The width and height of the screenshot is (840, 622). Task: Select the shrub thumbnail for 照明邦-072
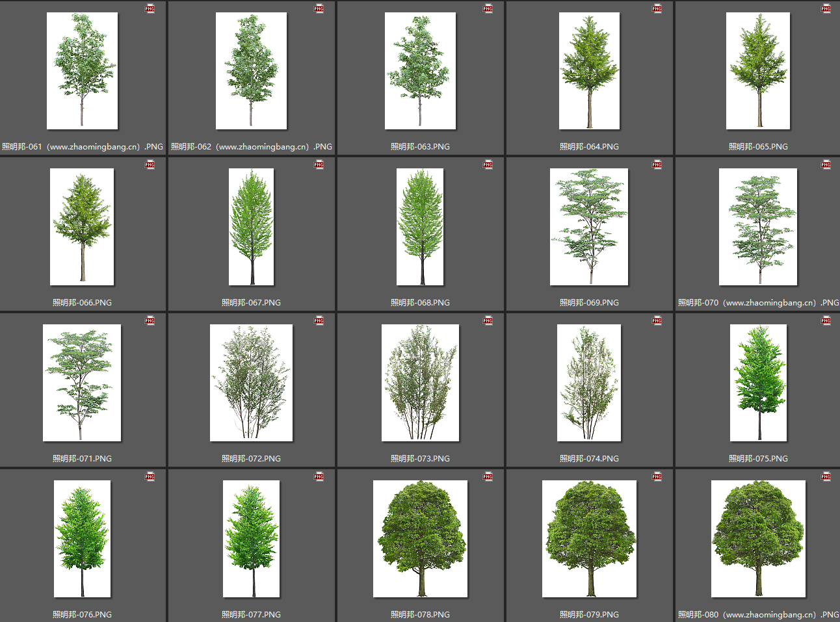coord(251,383)
